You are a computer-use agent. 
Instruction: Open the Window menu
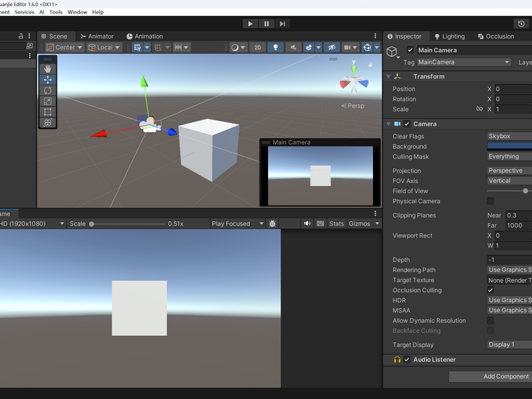pos(77,12)
